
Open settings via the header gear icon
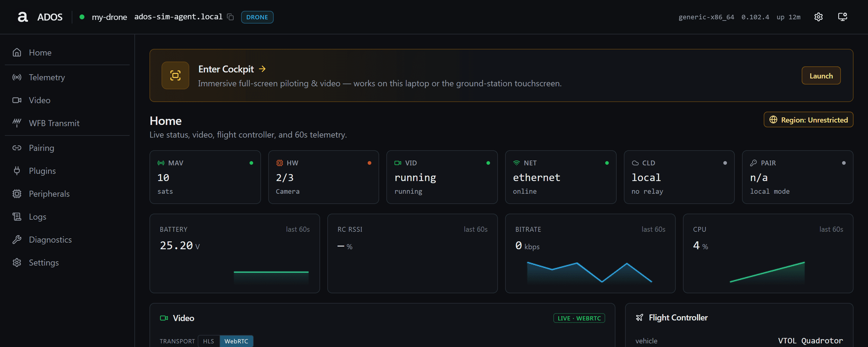(819, 17)
